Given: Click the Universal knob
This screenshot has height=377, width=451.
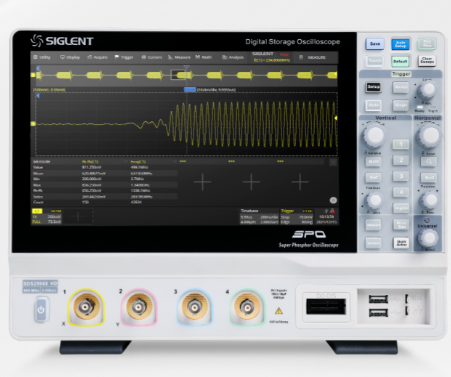Looking at the screenshot, I should [x=428, y=238].
